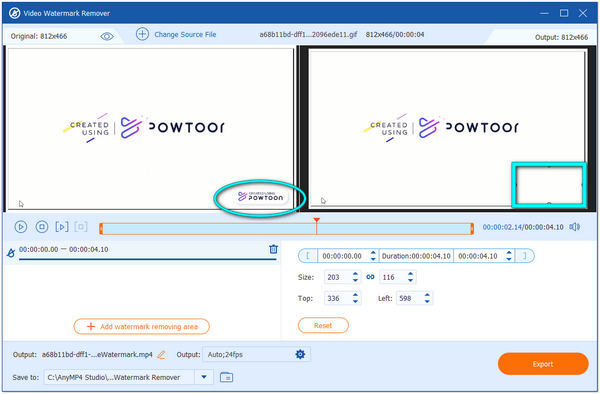The height and width of the screenshot is (394, 600).
Task: Click the Duration 00:00:04.10 field
Action: (x=416, y=256)
